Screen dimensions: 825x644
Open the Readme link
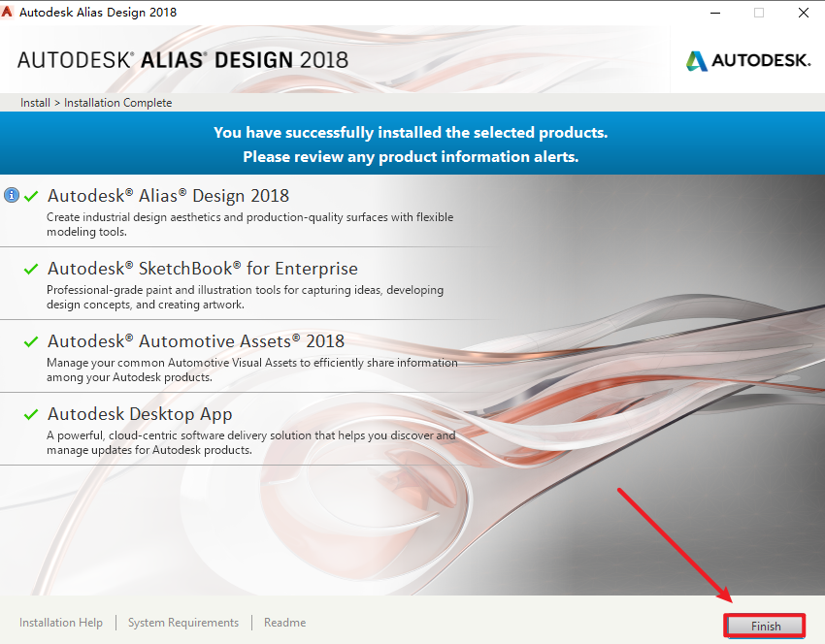click(x=284, y=623)
